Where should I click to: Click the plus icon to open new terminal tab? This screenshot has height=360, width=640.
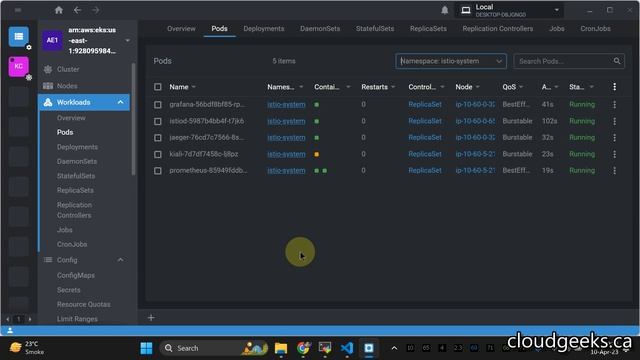151,318
